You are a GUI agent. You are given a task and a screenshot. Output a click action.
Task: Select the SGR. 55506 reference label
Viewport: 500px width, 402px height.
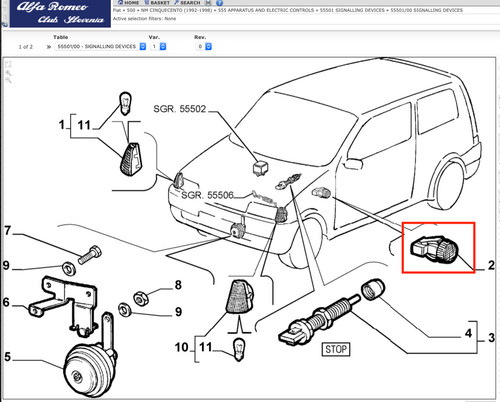tap(207, 195)
